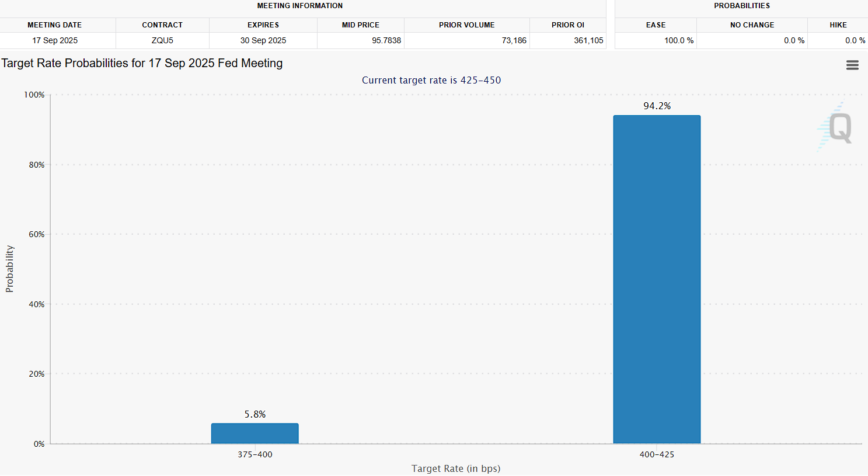Click the 400-425 x-axis label
868x476 pixels.
click(x=657, y=454)
